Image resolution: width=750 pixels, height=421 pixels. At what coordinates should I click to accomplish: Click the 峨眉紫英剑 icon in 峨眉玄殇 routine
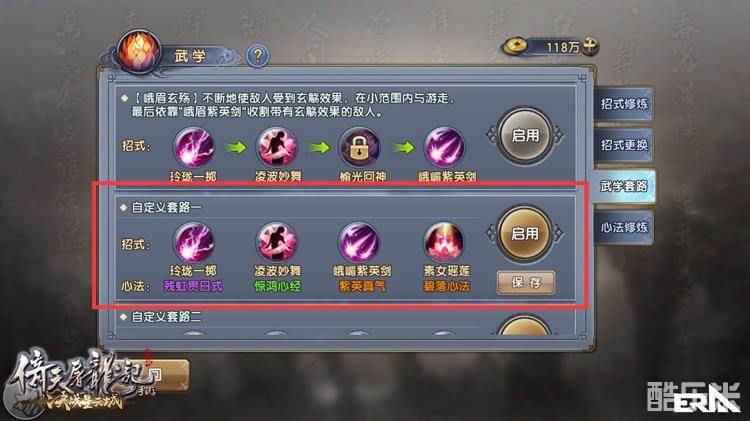[444, 147]
